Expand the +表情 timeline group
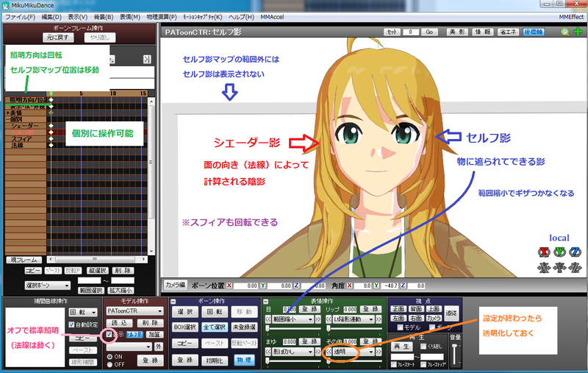Viewport: 588px width, 373px height. coord(14,113)
